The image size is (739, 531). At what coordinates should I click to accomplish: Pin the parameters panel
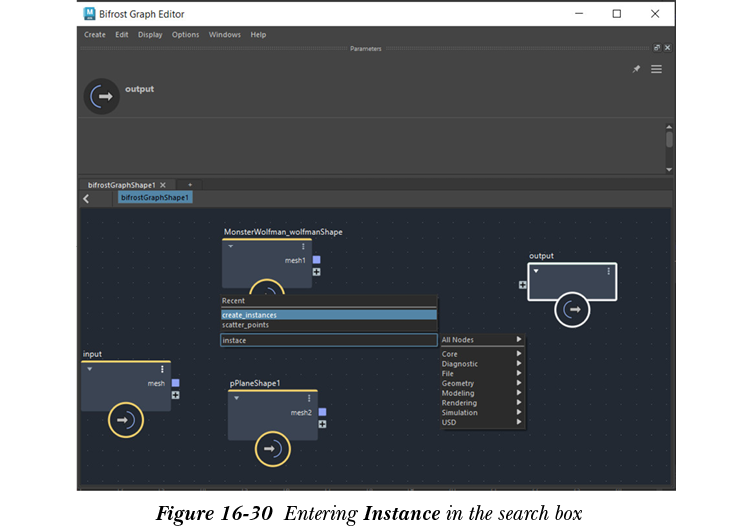637,69
